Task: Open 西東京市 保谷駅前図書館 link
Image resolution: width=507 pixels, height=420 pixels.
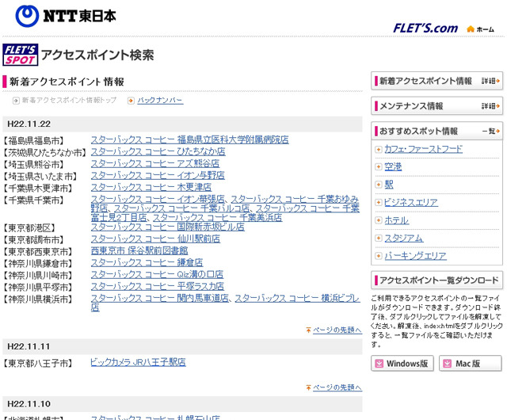Action: tap(139, 250)
